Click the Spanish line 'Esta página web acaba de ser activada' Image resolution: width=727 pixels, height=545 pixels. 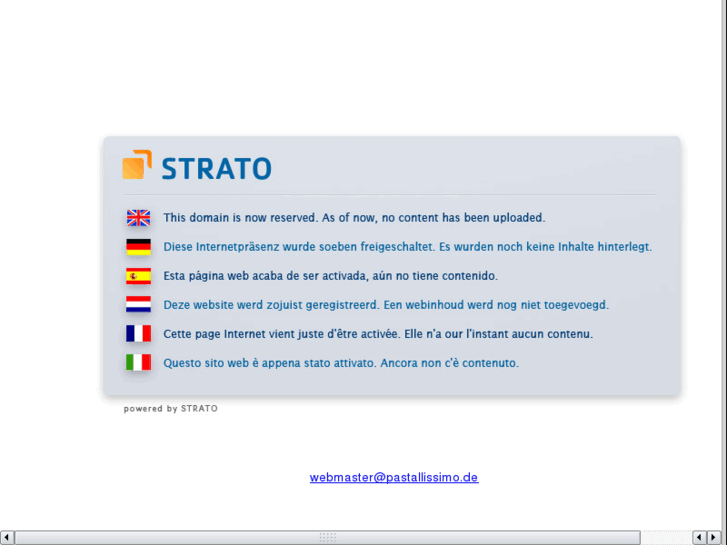click(x=265, y=276)
